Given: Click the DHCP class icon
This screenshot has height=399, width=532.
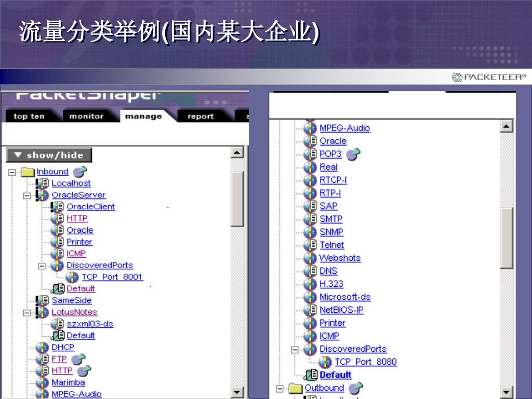Looking at the screenshot, I should coord(43,348).
